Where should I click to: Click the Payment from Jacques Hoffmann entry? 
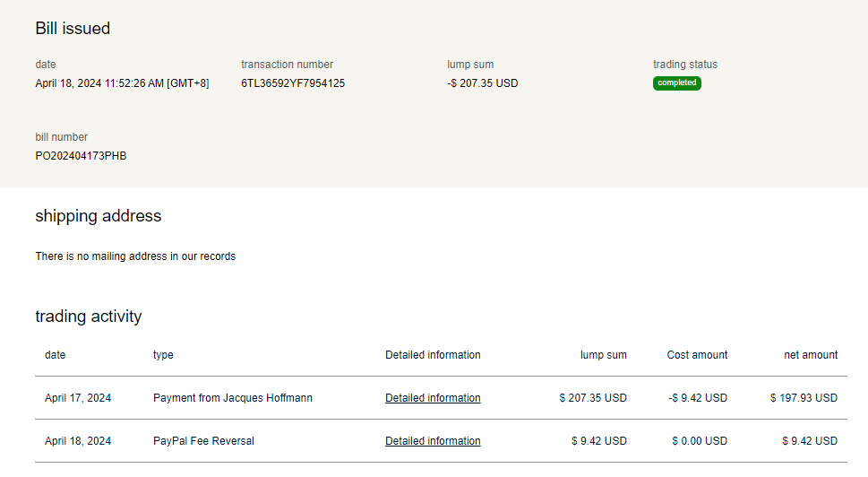(x=233, y=398)
